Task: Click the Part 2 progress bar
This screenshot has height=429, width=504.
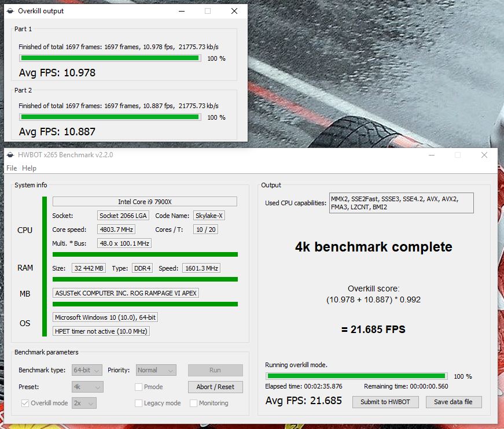Action: pyautogui.click(x=110, y=117)
